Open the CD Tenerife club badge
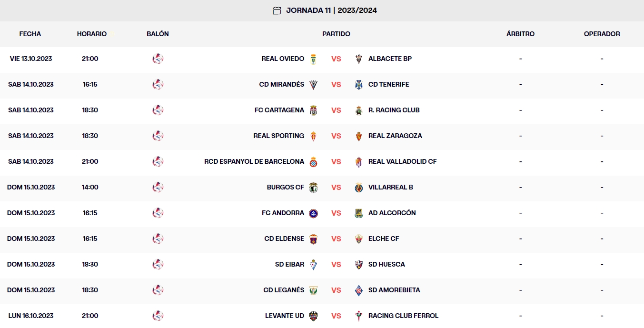644x328 pixels. point(359,84)
